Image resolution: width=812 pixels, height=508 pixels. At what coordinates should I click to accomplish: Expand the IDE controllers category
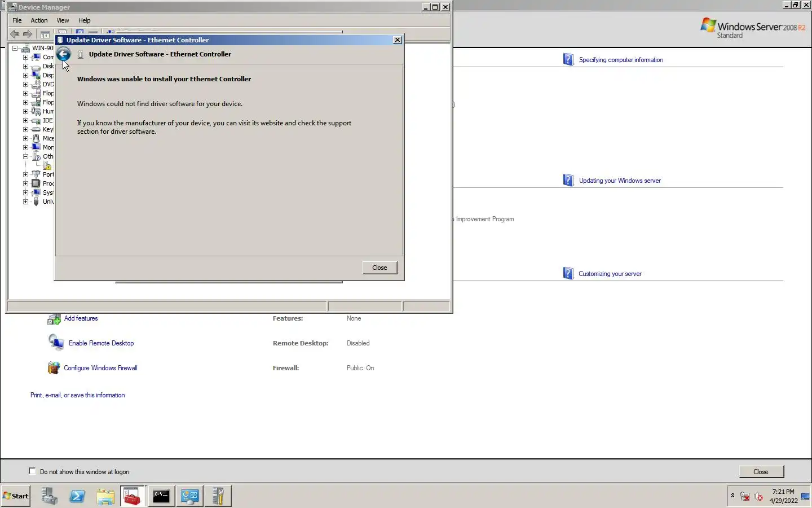tap(25, 120)
